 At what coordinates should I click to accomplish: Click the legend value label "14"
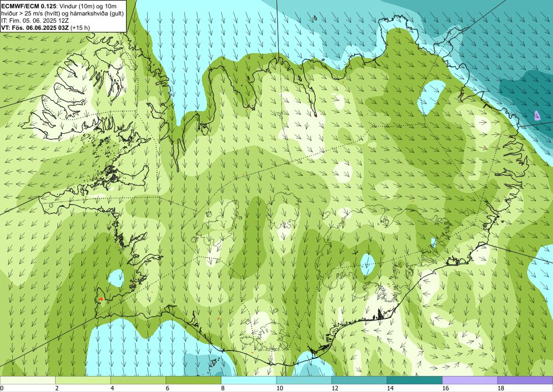click(x=390, y=388)
